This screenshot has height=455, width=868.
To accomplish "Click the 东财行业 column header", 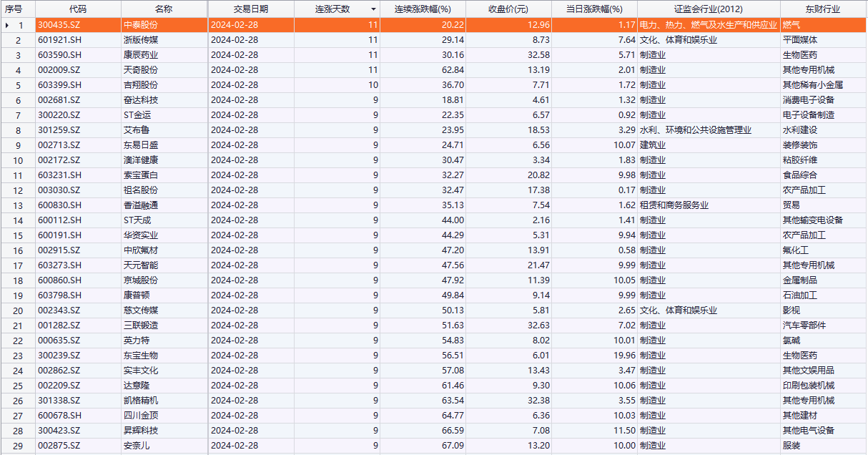I will [823, 9].
